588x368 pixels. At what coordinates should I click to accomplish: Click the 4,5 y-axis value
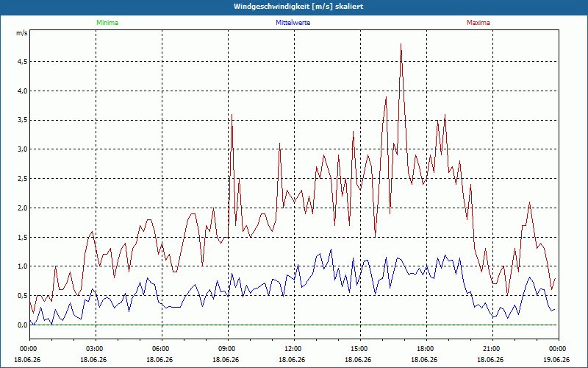pyautogui.click(x=23, y=62)
